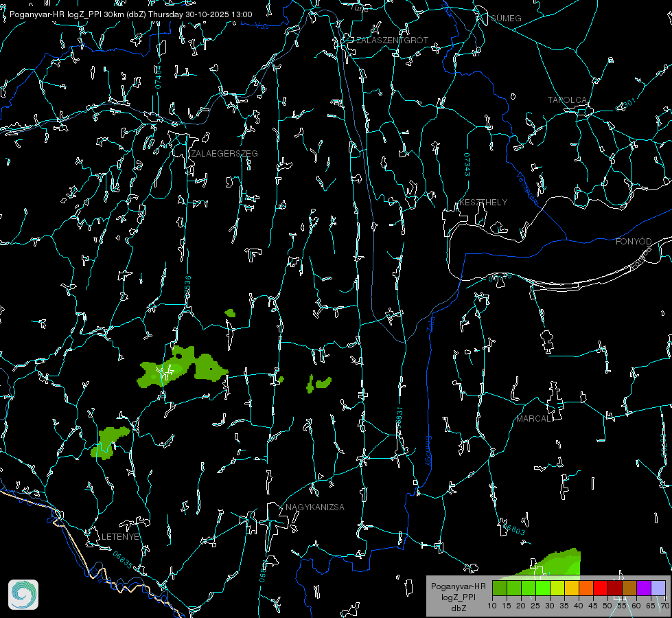This screenshot has height=618, width=672.
Task: Click the green radar echo near Letenye road
Action: [110, 443]
